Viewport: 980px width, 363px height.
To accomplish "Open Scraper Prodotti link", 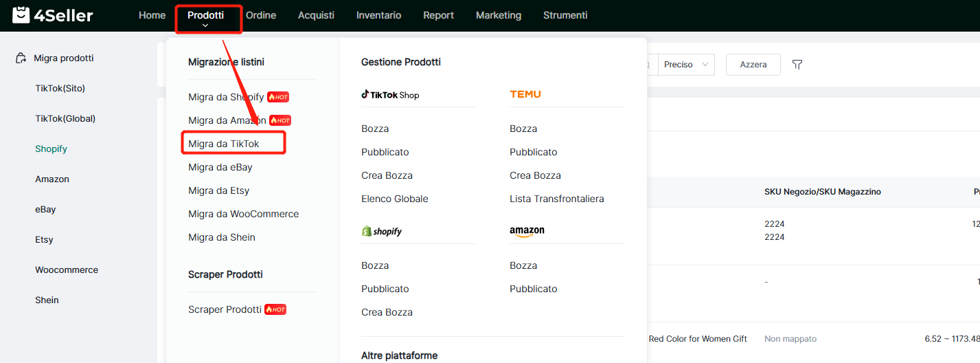I will click(x=225, y=309).
